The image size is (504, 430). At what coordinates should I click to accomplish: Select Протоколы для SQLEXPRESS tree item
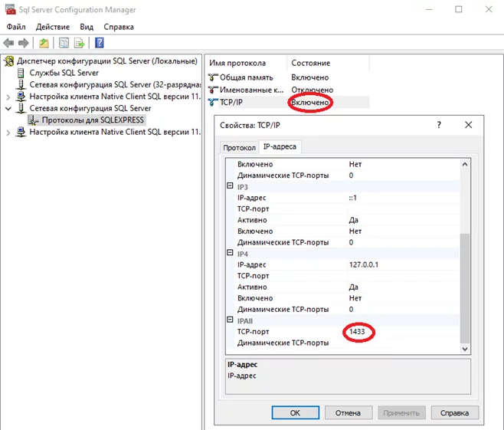click(x=93, y=120)
